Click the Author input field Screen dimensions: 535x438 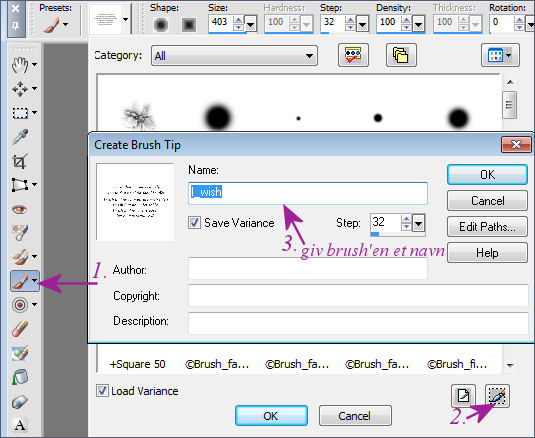click(308, 268)
